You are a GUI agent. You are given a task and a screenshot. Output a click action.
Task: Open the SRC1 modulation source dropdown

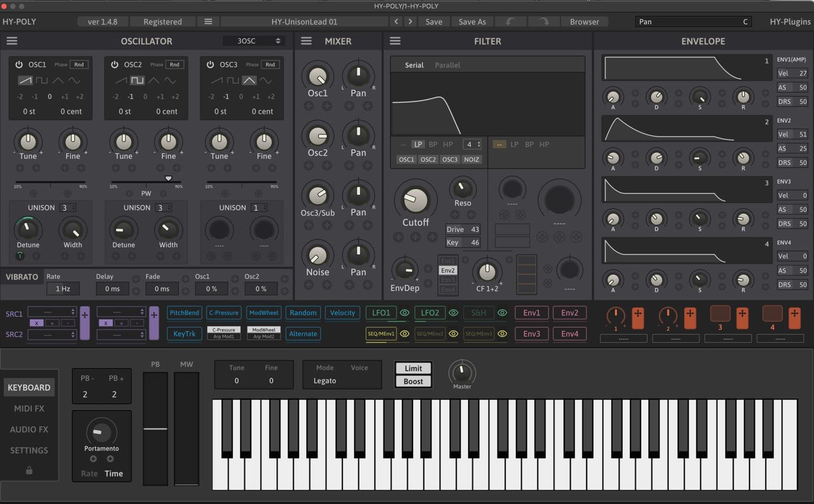[x=52, y=312]
